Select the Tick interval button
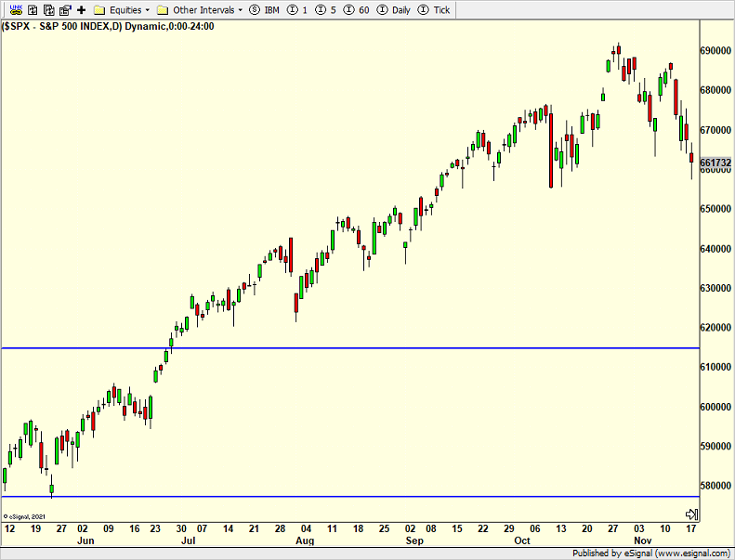 435,9
